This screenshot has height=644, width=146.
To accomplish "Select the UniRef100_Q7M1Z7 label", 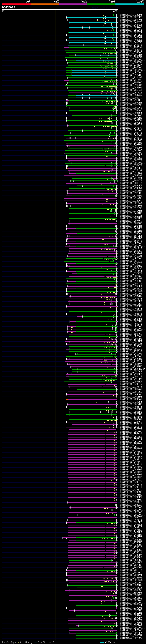I will click(131, 65).
